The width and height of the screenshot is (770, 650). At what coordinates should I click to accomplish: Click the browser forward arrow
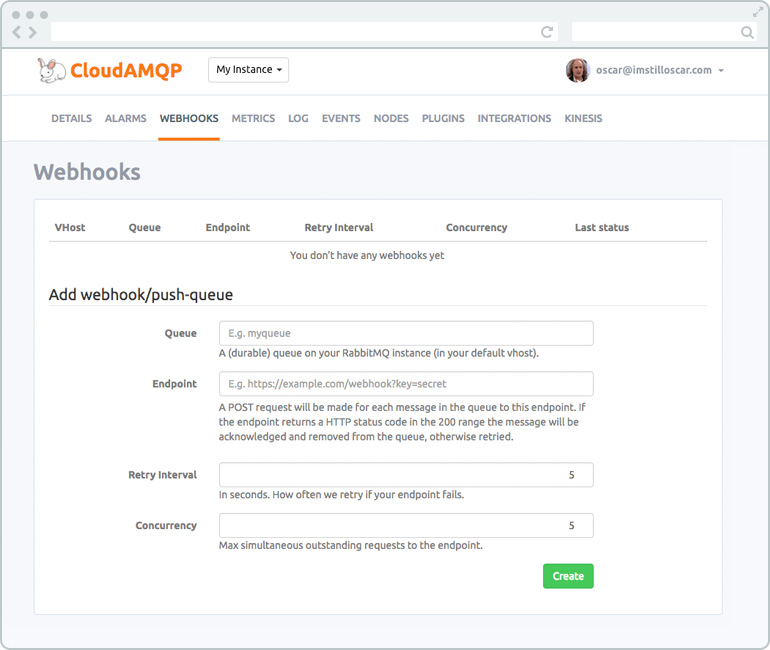33,32
